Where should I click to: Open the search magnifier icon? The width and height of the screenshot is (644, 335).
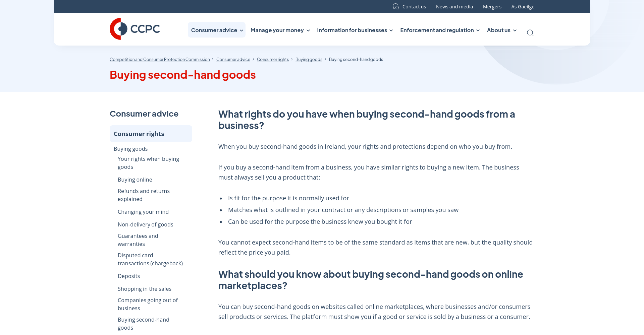coord(530,32)
